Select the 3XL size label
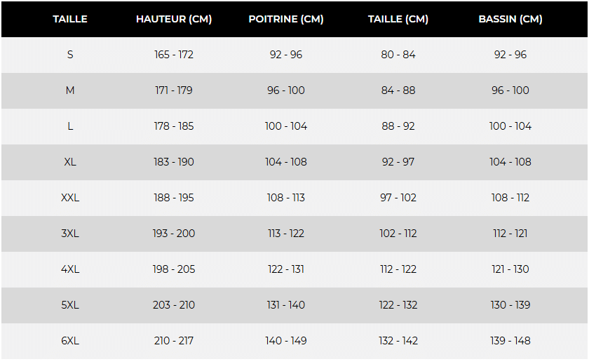 (70, 234)
